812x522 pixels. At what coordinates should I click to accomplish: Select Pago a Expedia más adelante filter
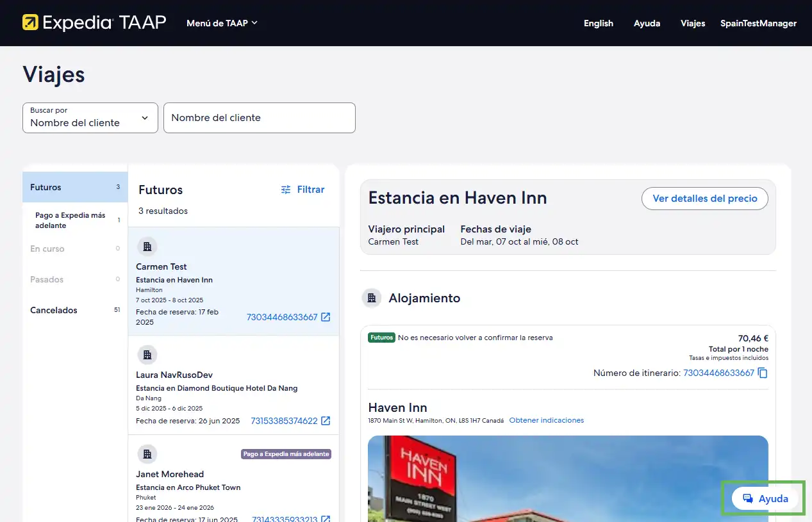click(x=75, y=220)
